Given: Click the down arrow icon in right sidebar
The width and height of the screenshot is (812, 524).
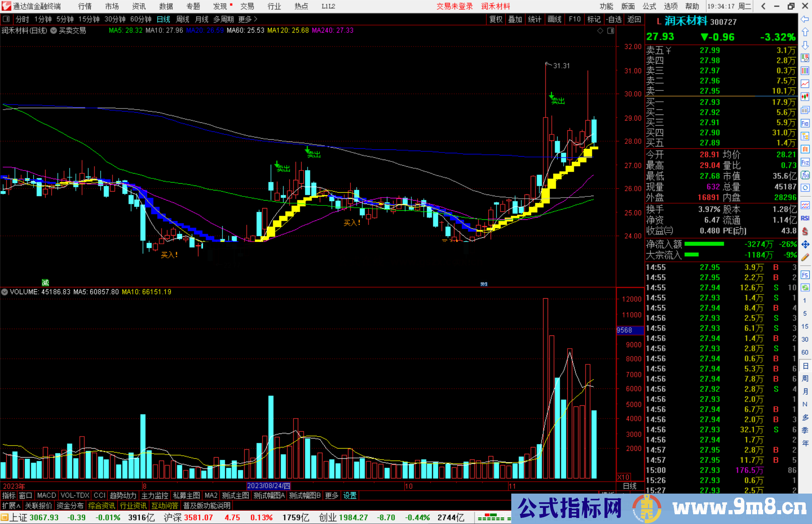Looking at the screenshot, I should pos(805,45).
